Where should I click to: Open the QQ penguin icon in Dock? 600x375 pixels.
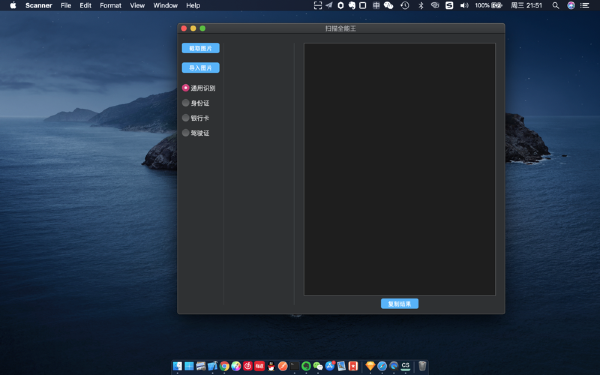pos(271,366)
